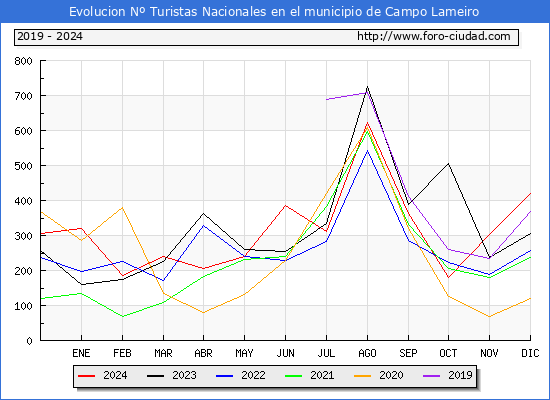
Task: Click the black 2023 line peak at OCT
Action: coord(448,164)
